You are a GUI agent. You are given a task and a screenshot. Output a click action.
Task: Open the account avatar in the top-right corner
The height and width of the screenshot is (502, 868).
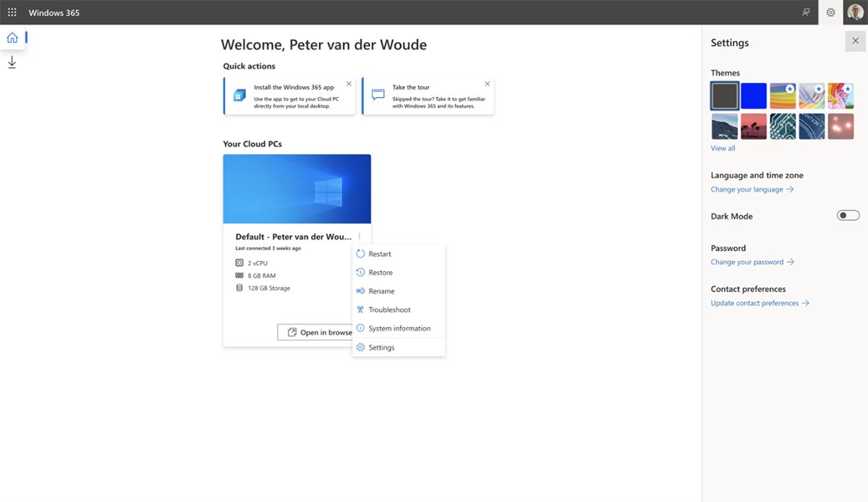click(x=856, y=12)
